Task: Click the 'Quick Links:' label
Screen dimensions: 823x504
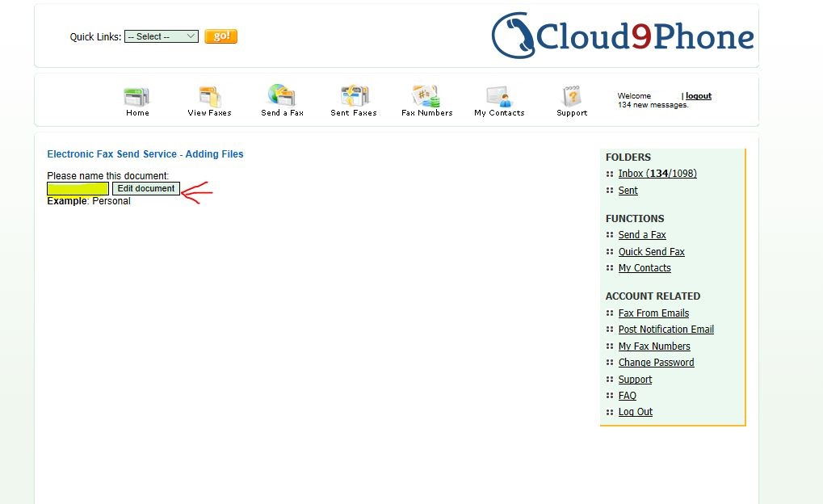Action: (95, 37)
